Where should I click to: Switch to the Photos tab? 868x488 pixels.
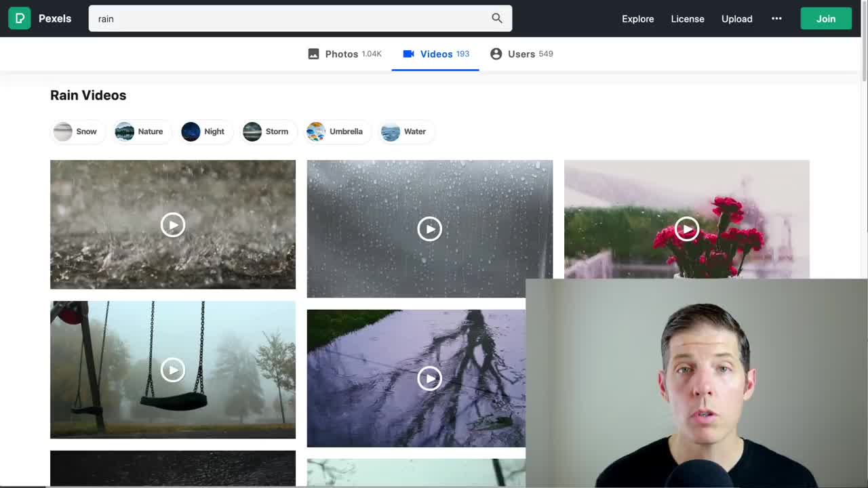tap(344, 54)
